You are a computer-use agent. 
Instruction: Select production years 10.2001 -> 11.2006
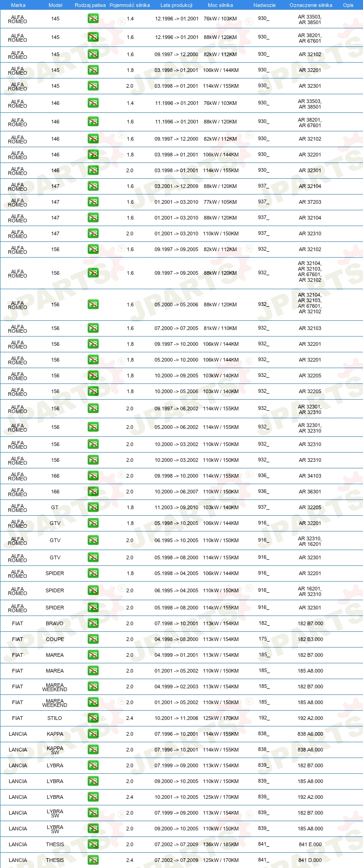pos(176,718)
